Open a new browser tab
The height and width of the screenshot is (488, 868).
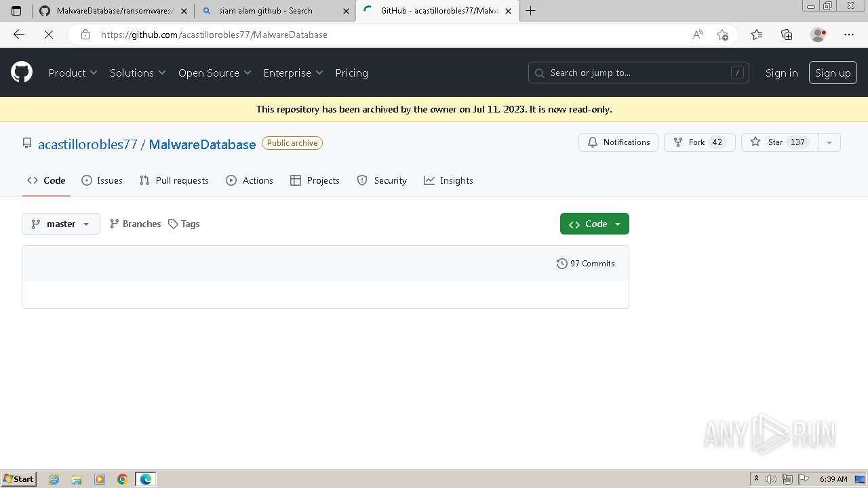(531, 11)
